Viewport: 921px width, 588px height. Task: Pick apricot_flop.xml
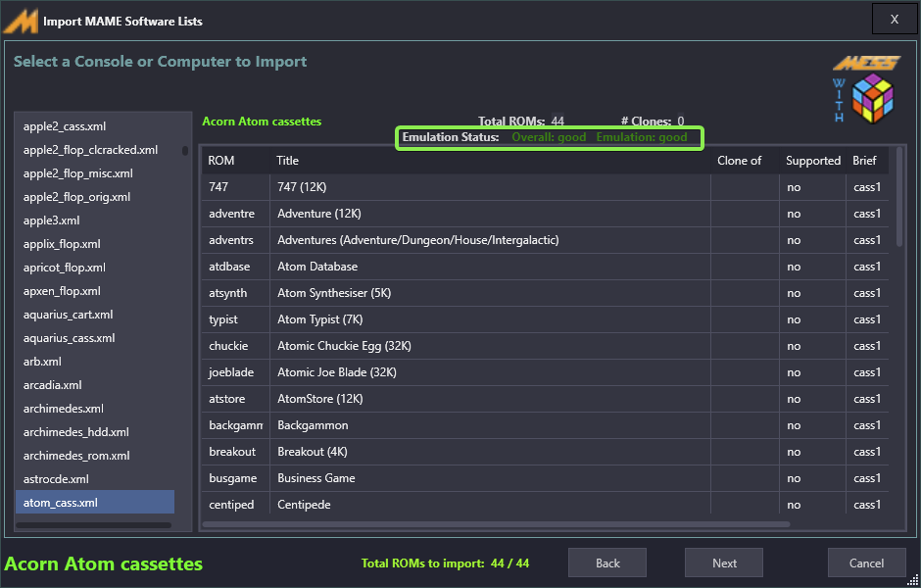(x=95, y=268)
